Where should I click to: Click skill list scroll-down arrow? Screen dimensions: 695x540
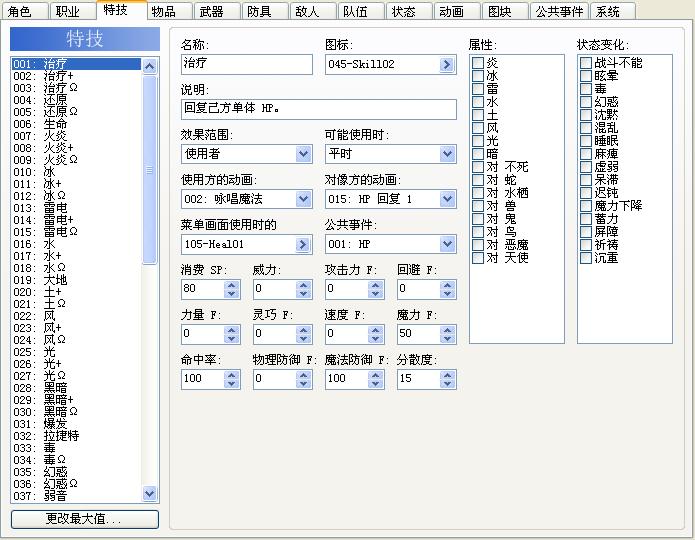[149, 493]
